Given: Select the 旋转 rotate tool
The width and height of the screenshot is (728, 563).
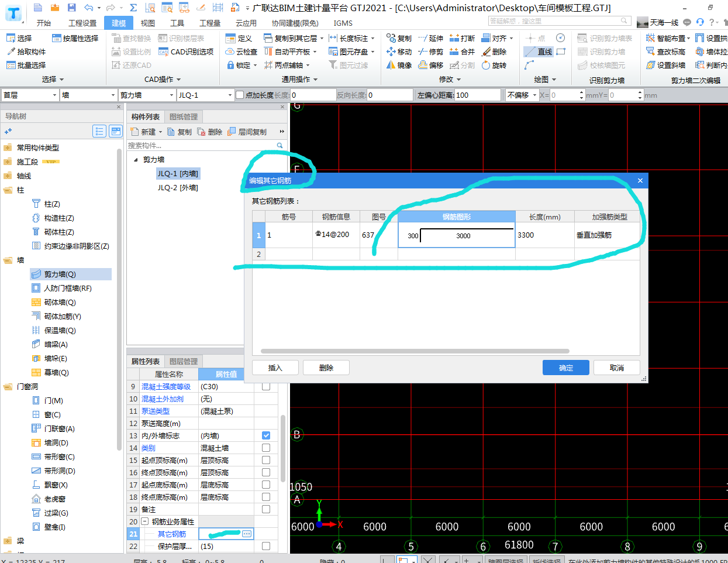Looking at the screenshot, I should tap(494, 65).
